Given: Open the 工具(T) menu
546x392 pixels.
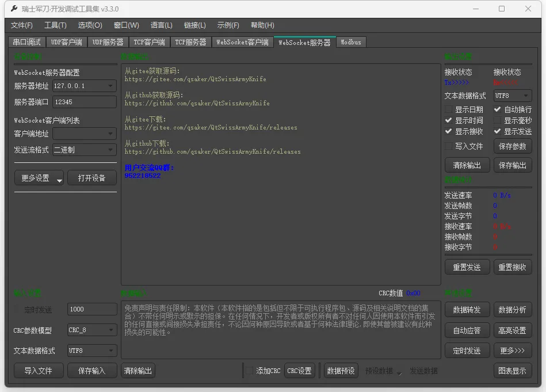Looking at the screenshot, I should [55, 25].
